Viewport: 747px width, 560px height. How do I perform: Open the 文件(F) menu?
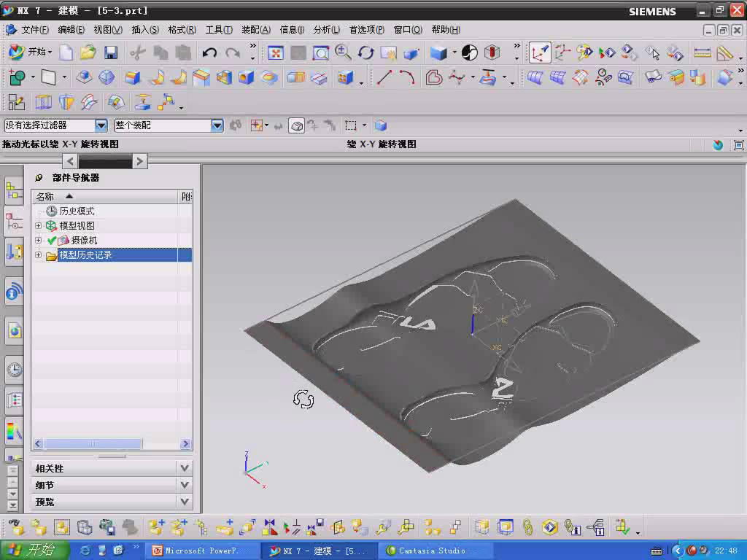coord(34,30)
